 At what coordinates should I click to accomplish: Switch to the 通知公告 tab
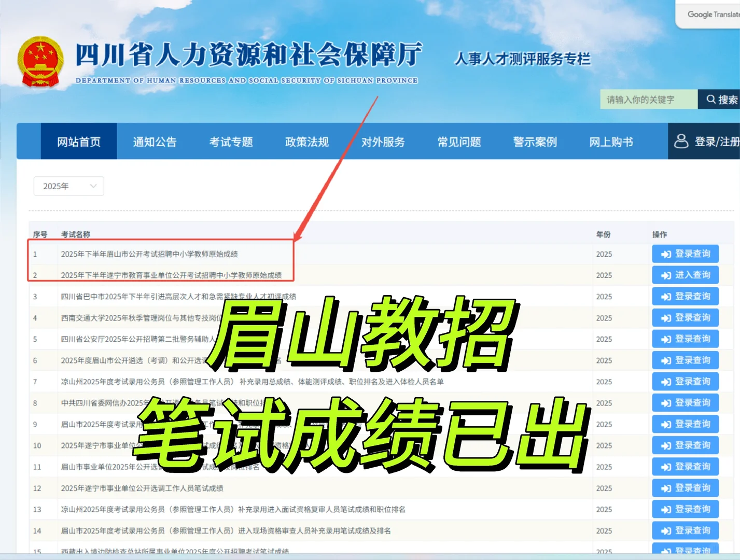(x=155, y=142)
